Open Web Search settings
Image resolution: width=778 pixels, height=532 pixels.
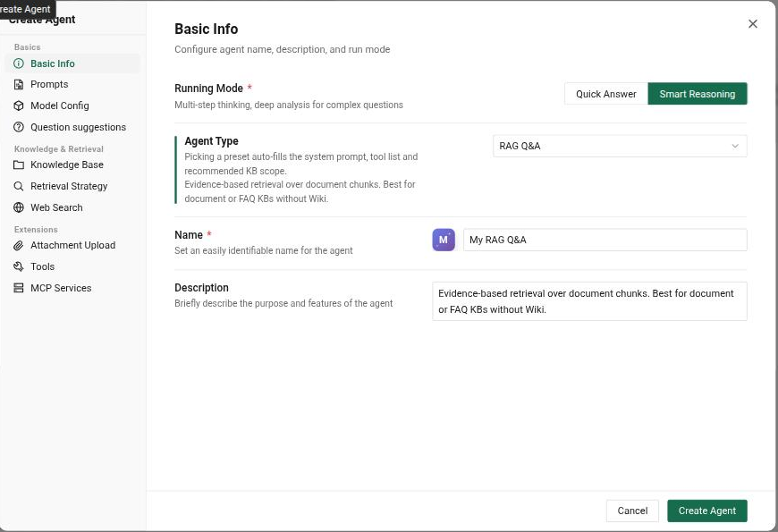[72, 207]
